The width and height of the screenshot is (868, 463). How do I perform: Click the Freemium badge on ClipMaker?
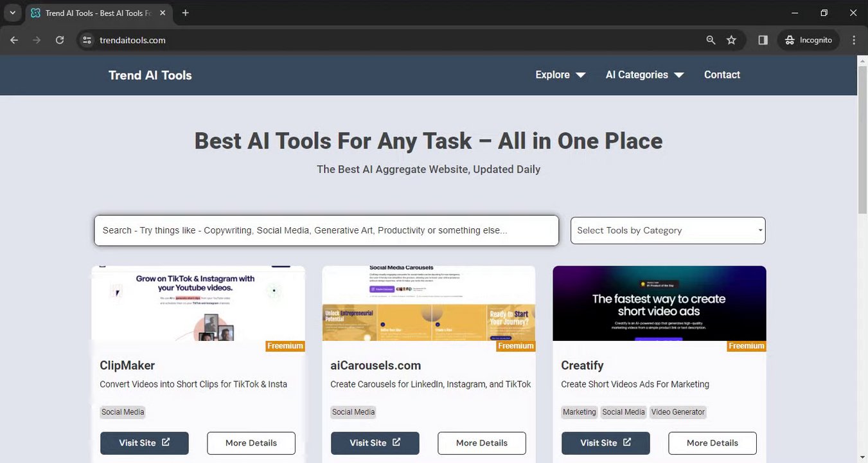point(285,346)
